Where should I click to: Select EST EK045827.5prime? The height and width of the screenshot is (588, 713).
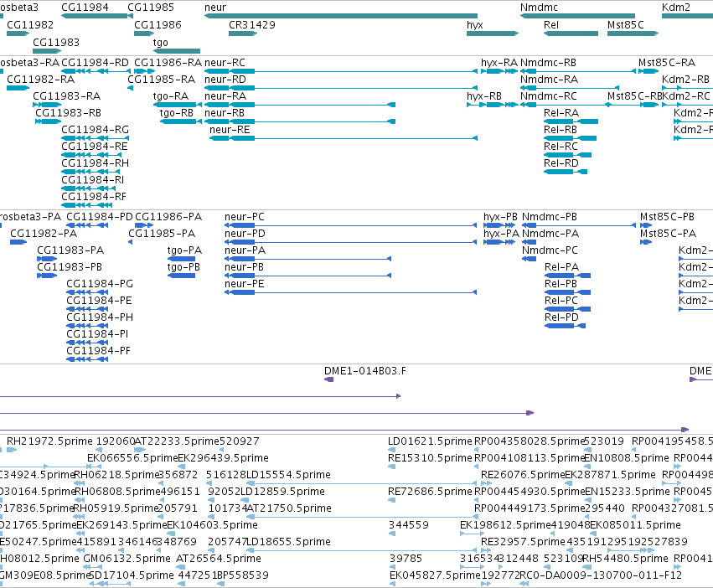393,585
